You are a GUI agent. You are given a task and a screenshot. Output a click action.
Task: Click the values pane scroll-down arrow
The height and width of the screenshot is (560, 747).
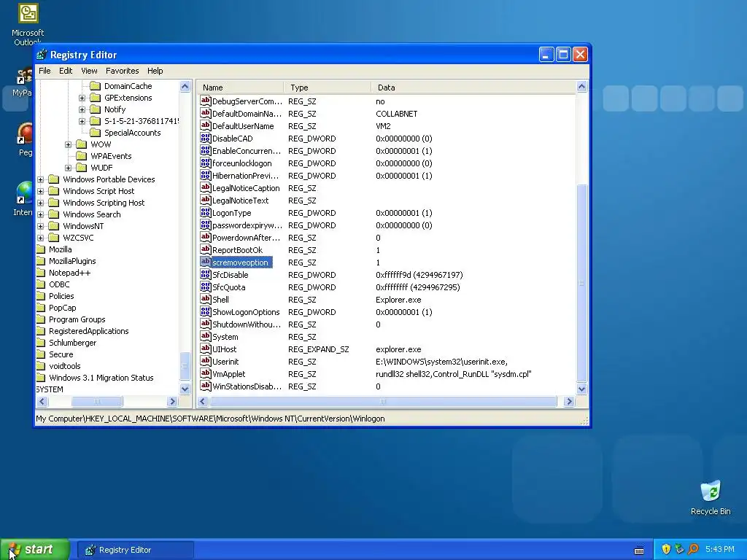point(581,389)
